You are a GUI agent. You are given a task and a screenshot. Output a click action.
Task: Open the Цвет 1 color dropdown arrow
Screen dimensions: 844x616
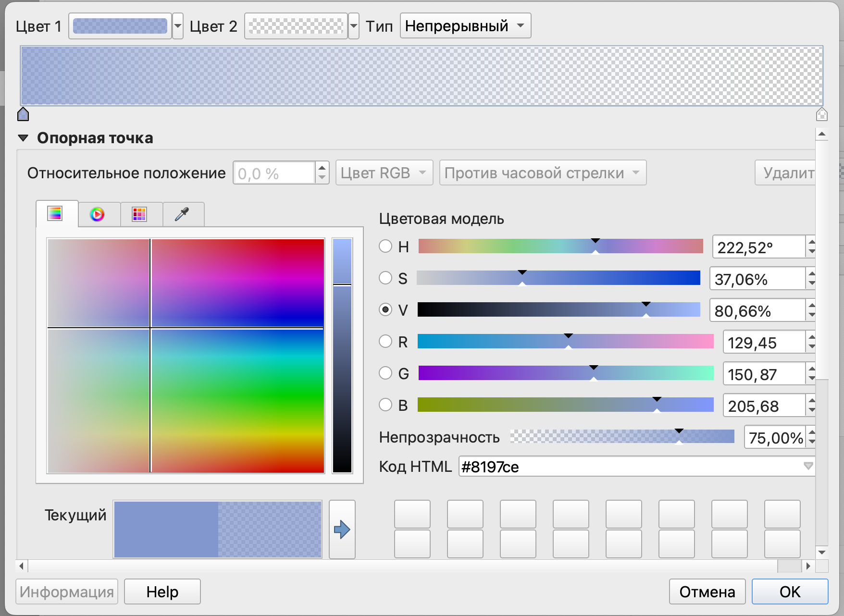(x=178, y=26)
